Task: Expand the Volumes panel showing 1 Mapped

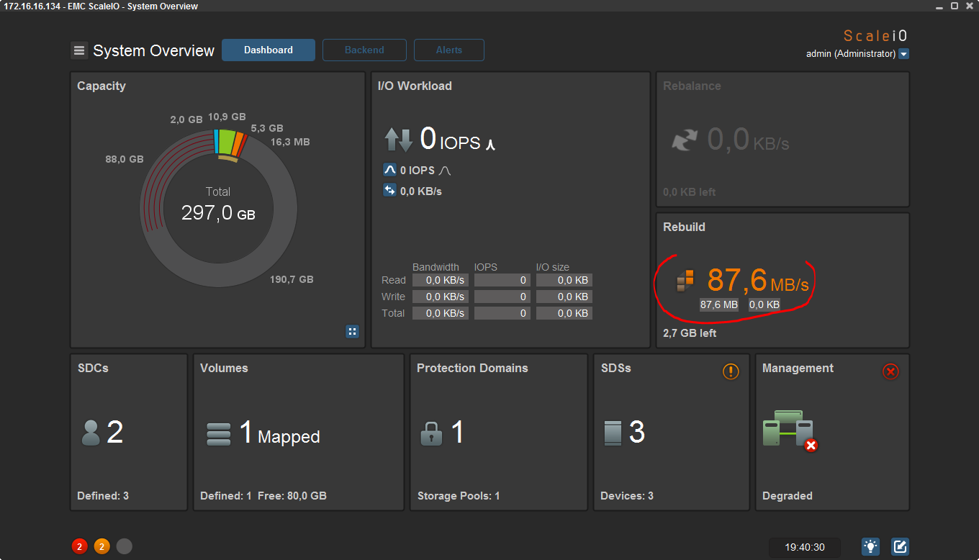Action: click(299, 432)
